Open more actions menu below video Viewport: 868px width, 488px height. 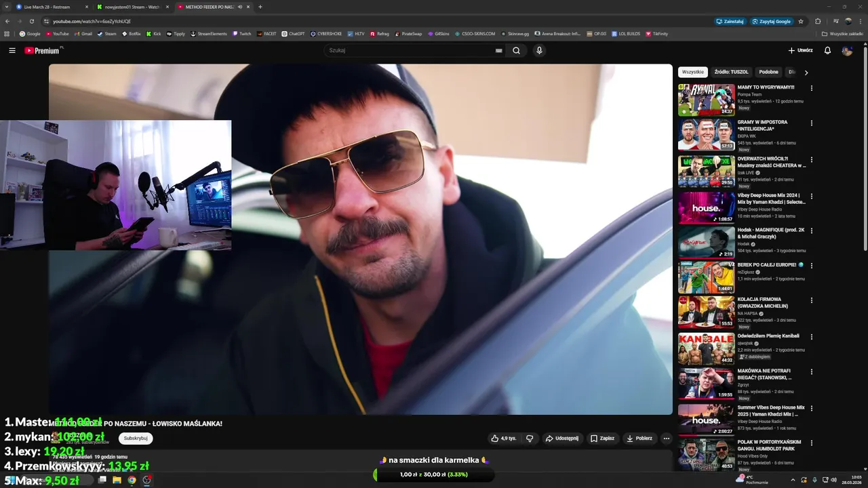pos(666,439)
